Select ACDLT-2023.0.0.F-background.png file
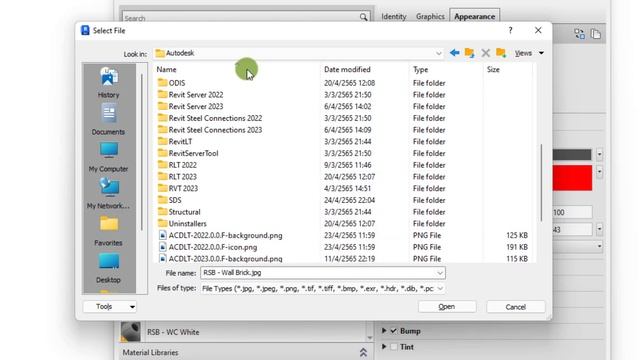 point(221,259)
